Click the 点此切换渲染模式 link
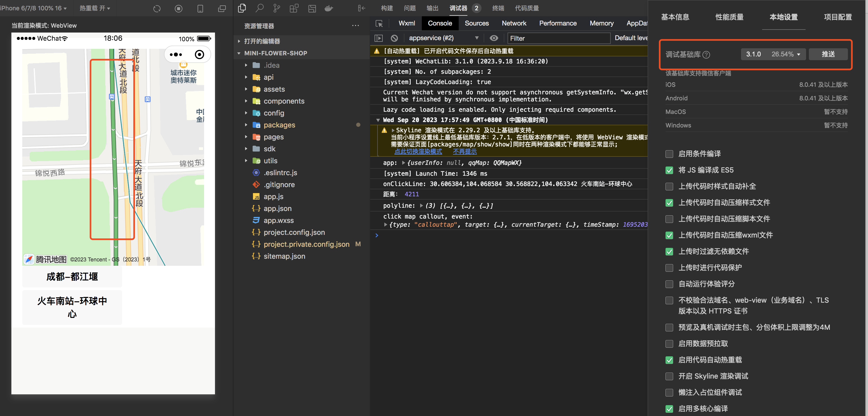Image resolution: width=868 pixels, height=416 pixels. tap(418, 151)
